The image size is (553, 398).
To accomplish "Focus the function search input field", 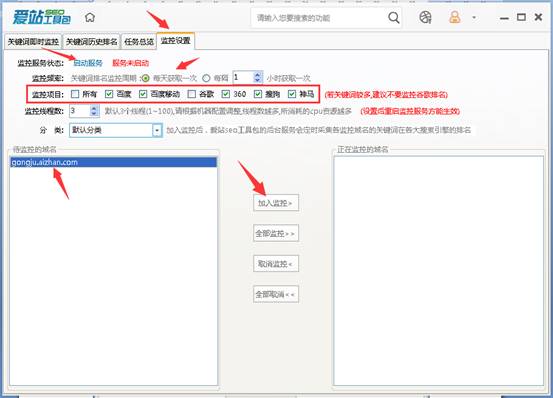I will point(319,18).
